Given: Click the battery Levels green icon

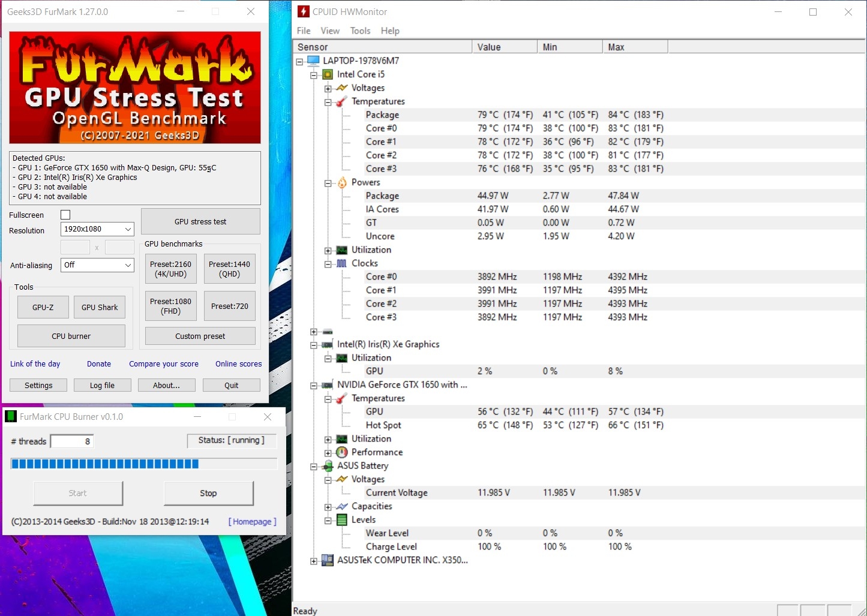Looking at the screenshot, I should coord(342,520).
